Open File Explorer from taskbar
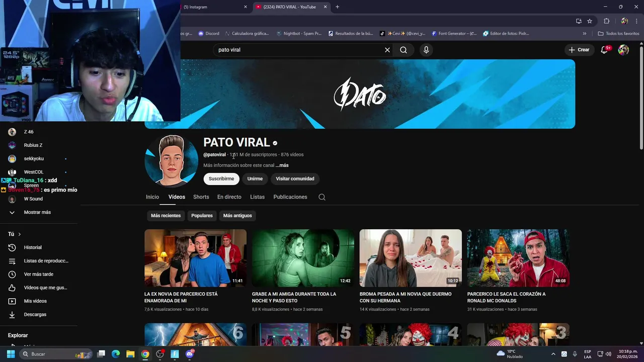 click(130, 354)
